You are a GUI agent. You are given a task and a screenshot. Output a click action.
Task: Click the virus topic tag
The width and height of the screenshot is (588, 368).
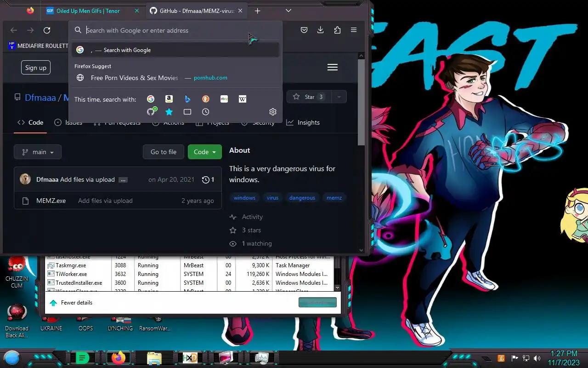272,198
